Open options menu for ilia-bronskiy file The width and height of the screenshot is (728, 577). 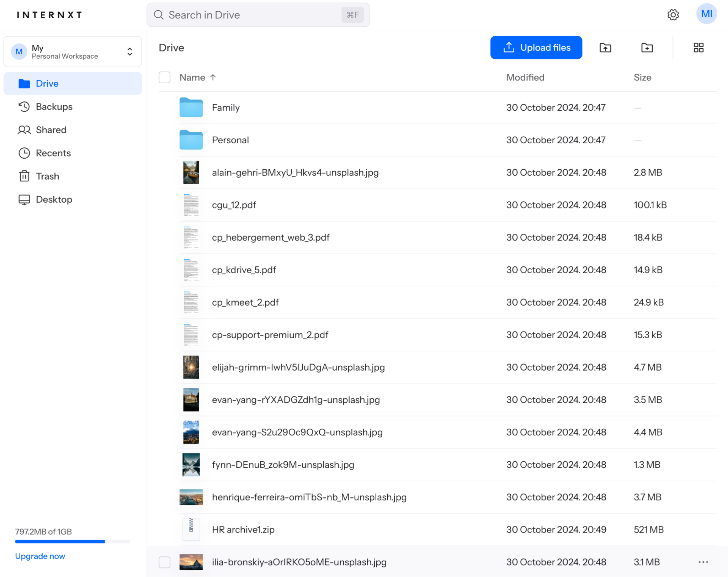703,562
